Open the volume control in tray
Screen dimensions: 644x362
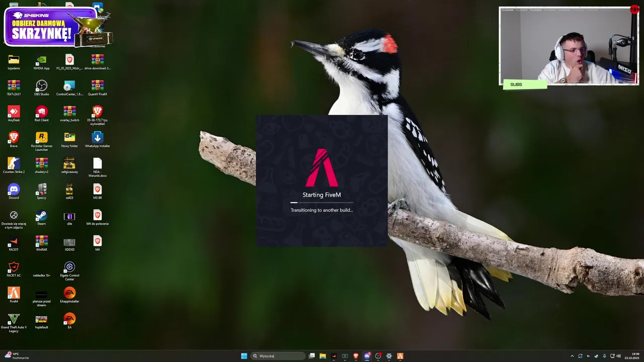tap(618, 356)
